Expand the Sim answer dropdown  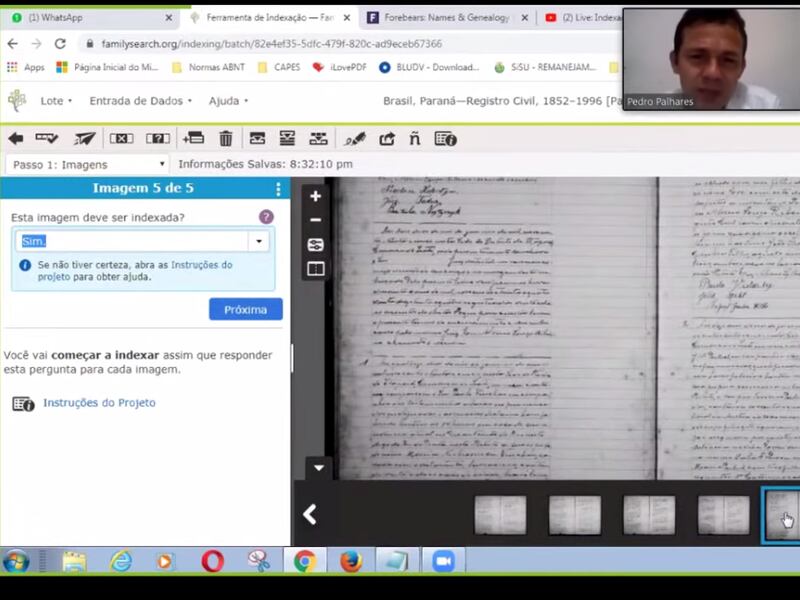click(x=260, y=241)
